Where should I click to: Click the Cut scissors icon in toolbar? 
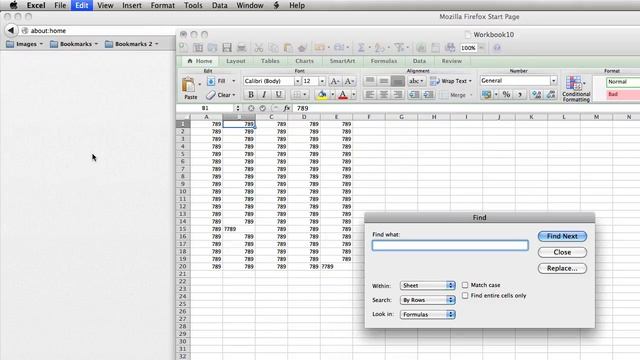[258, 48]
